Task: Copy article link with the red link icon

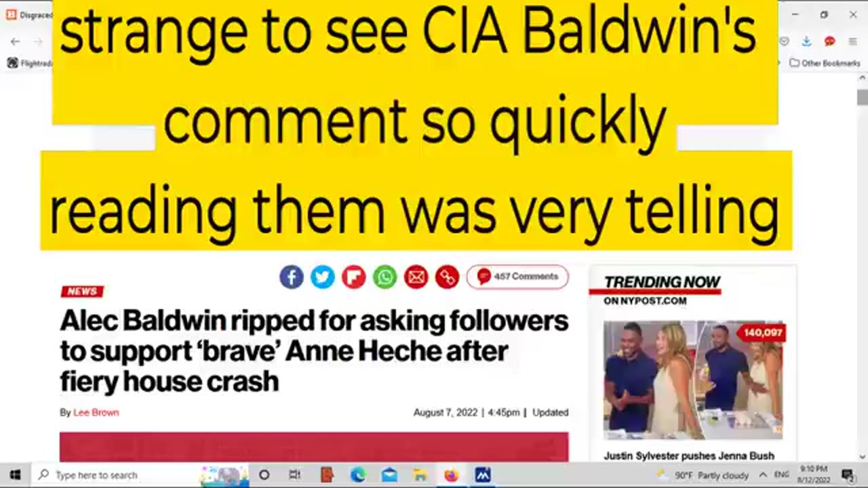Action: tap(447, 277)
